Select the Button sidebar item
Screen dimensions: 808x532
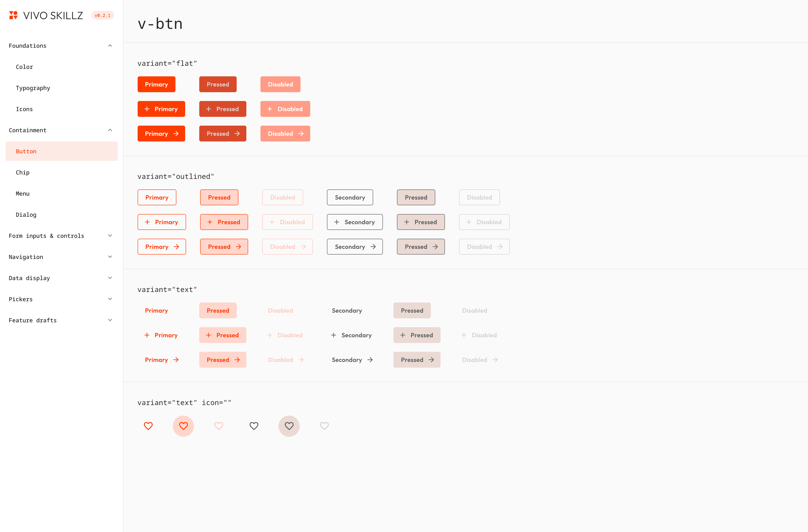click(x=61, y=151)
